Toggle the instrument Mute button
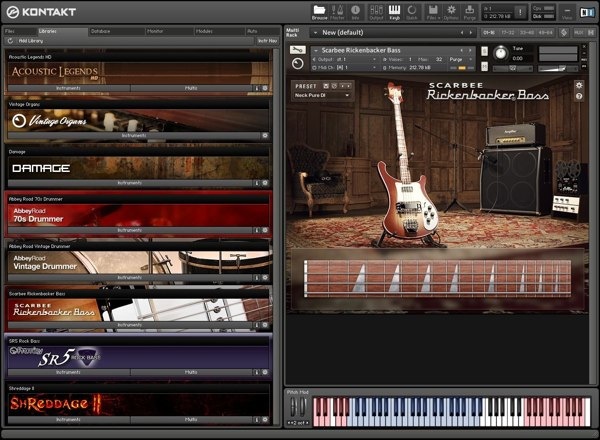Screen dimensions: 600x440 click(x=484, y=67)
